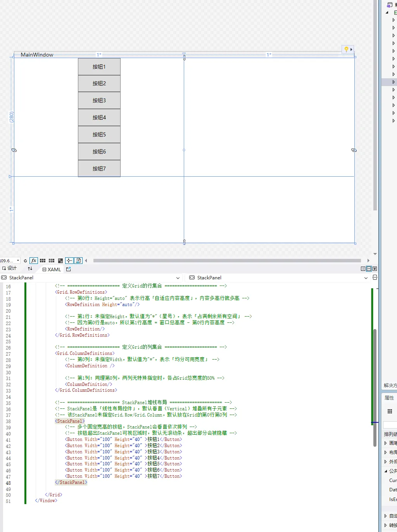Toggle the checkerboard artboard background icon
The image size is (397, 532).
click(x=60, y=261)
